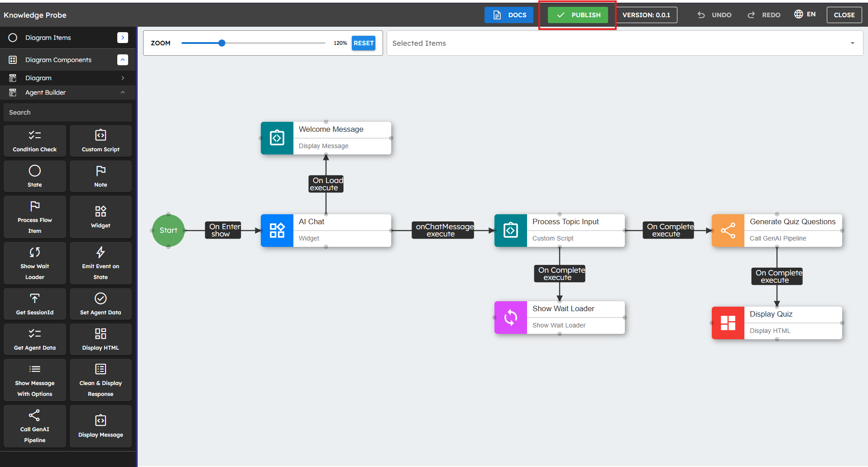Viewport: 868px width, 467px height.
Task: Click the Get SessionId component
Action: [x=35, y=304]
